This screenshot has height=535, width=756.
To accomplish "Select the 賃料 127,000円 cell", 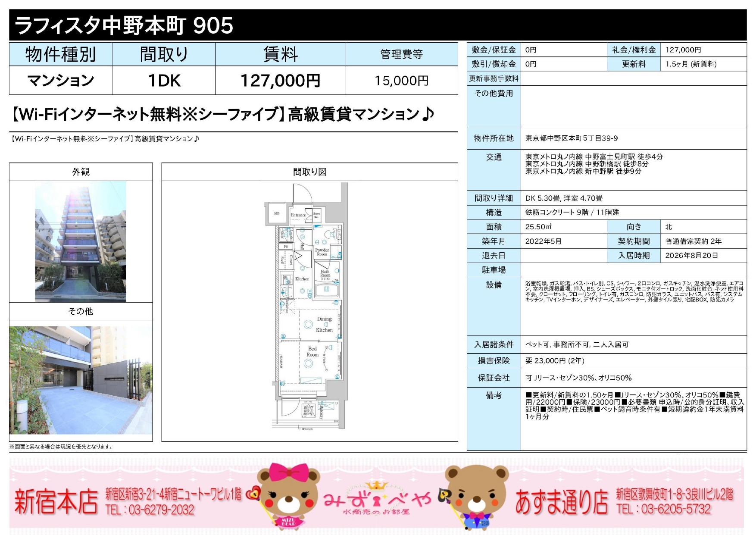I will (280, 81).
